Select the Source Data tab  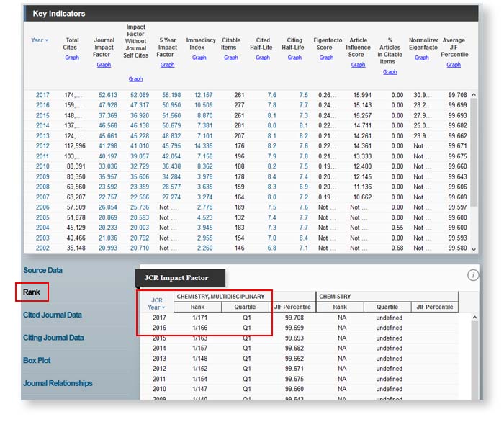pos(42,270)
